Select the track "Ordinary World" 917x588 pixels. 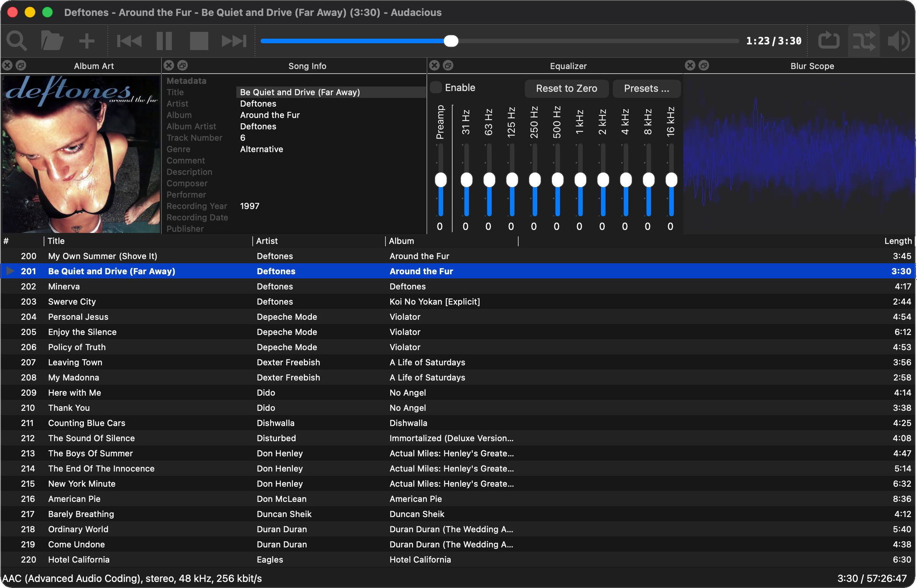click(458, 530)
